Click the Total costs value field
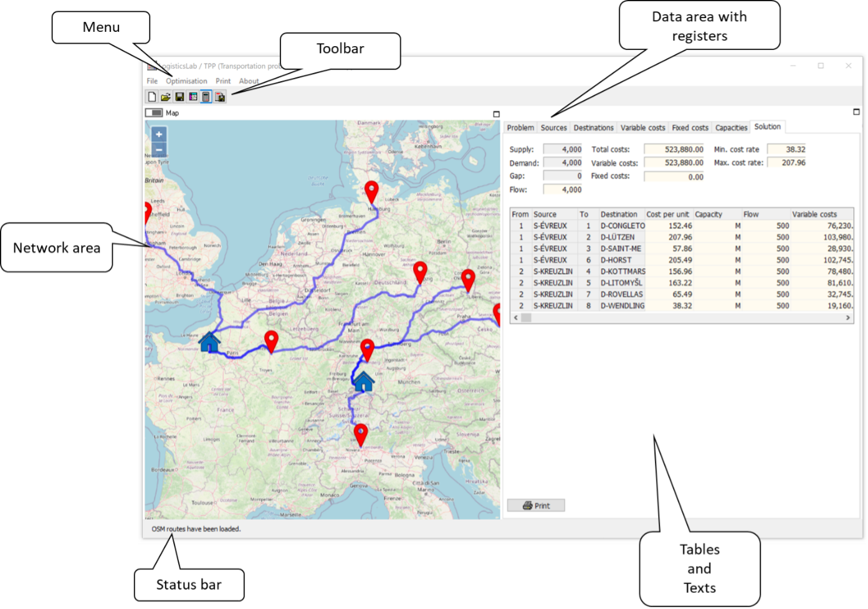 click(x=675, y=150)
